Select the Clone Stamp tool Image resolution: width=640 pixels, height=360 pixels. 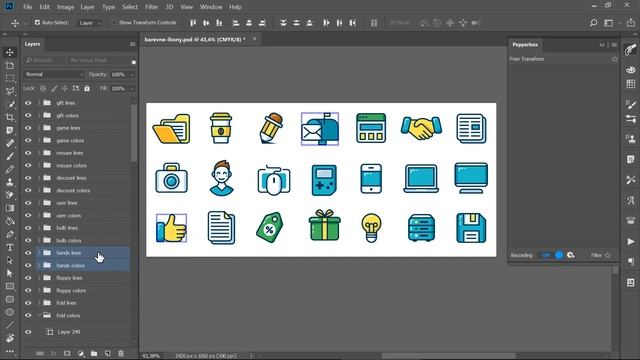[x=10, y=182]
